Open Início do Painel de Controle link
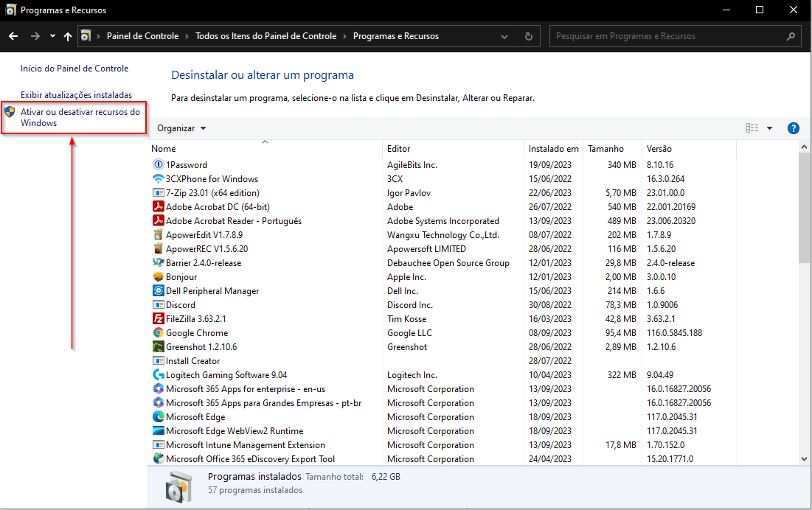This screenshot has height=510, width=812. pyautogui.click(x=74, y=69)
